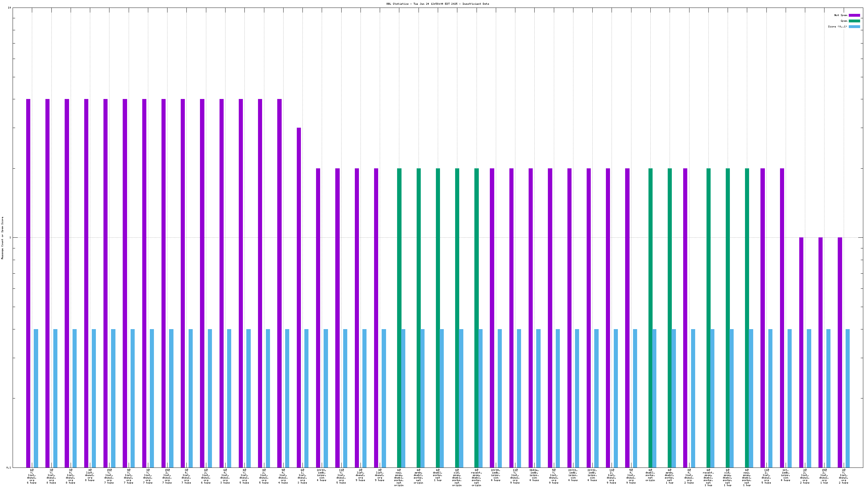Click the 'Message Count or Spam Score' axis label
Screen dimensions: 868x488
[x=2, y=238]
